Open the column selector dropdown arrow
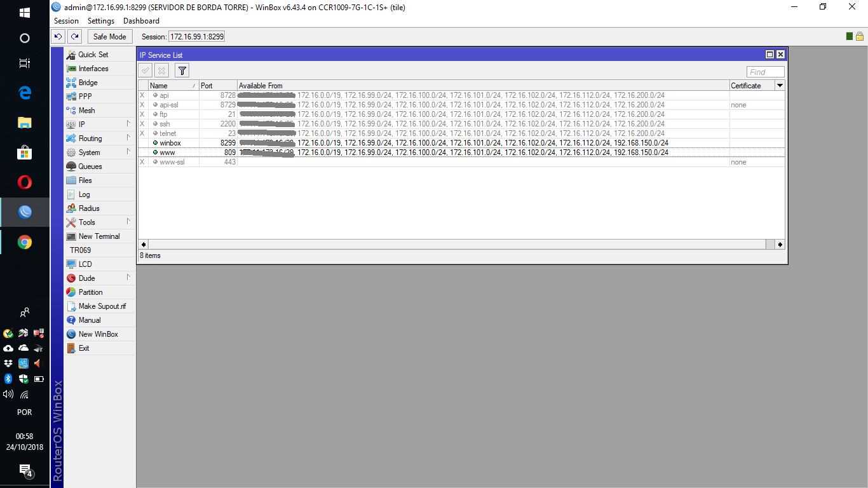Screen dimensions: 868x488 [x=780, y=86]
